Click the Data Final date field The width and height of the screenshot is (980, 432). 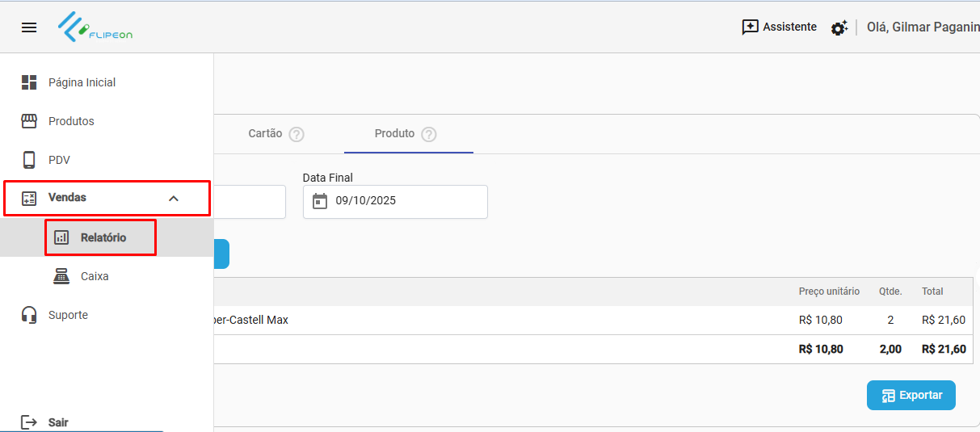404,201
